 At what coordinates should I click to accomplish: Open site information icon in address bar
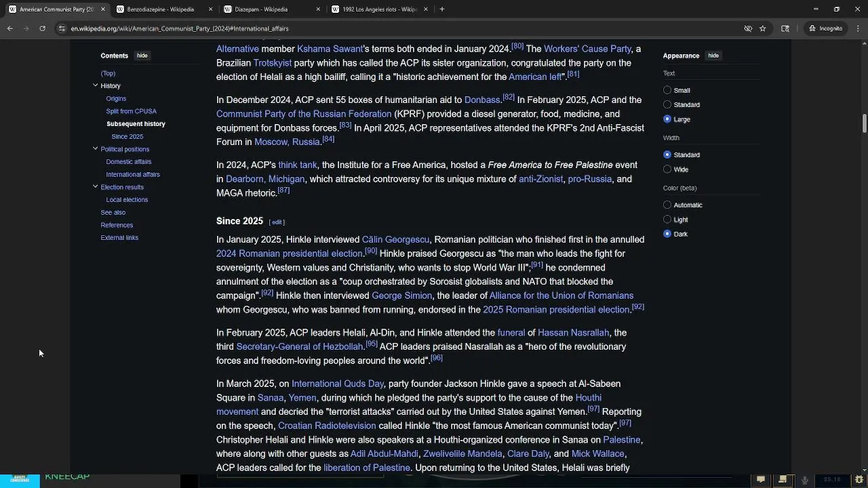(62, 28)
